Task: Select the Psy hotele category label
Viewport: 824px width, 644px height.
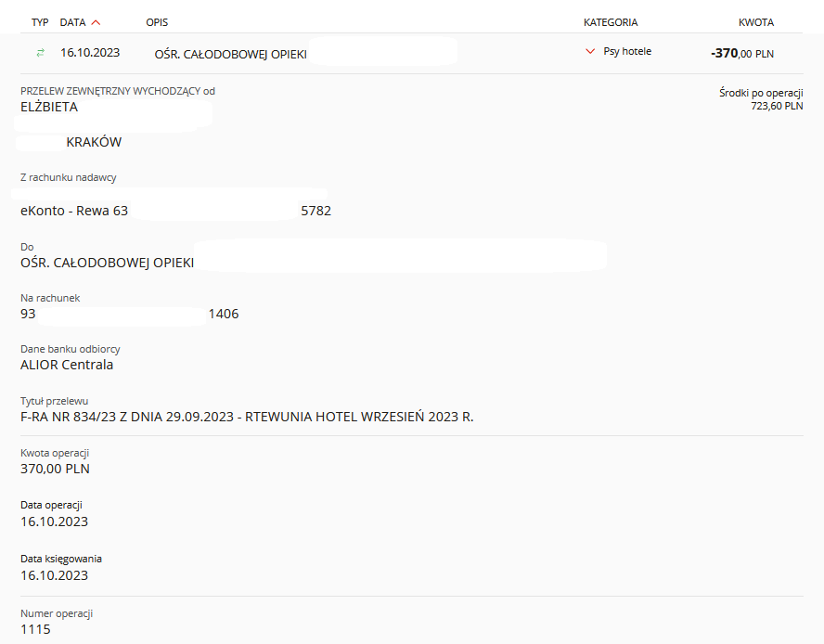Action: [627, 52]
